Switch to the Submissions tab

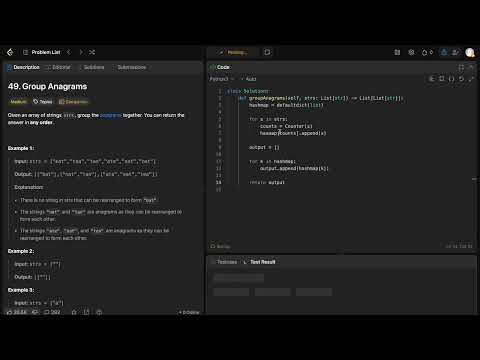tap(130, 67)
